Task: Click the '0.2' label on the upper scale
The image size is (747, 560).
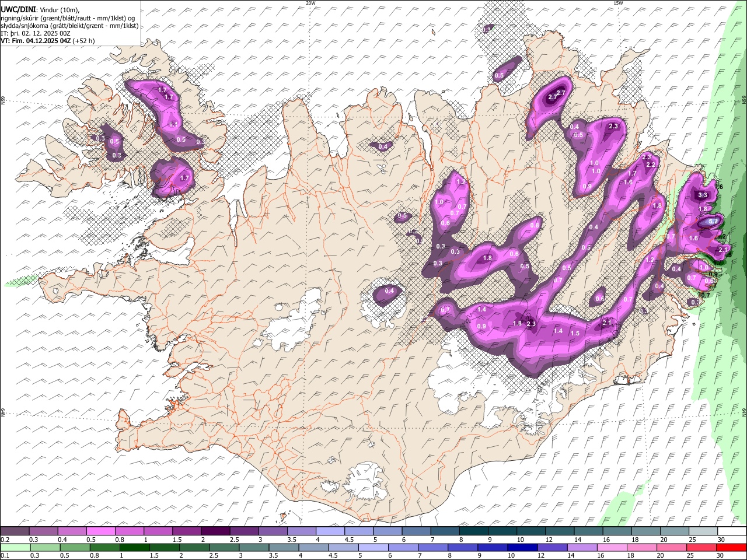Action: [x=5, y=539]
